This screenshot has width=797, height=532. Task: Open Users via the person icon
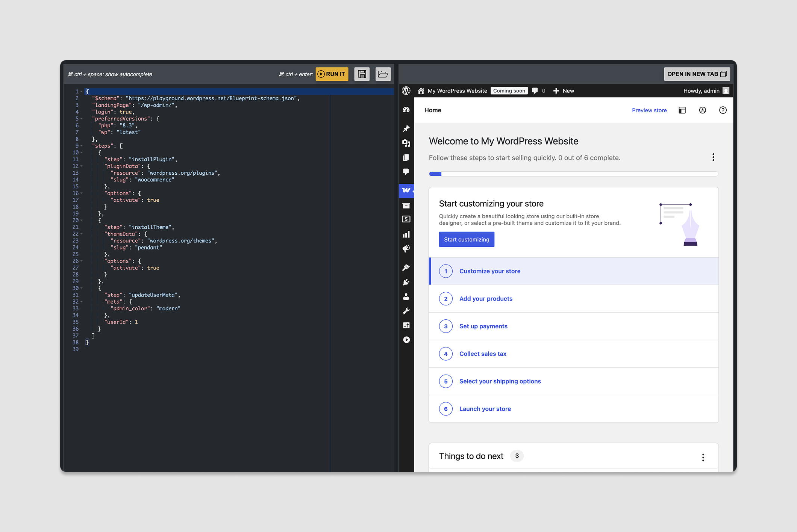click(x=406, y=296)
